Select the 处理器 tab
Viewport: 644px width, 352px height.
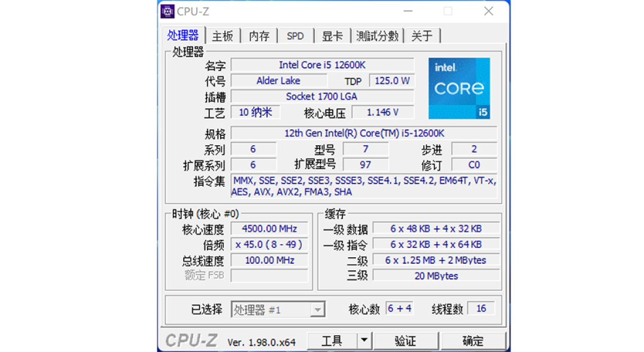(x=183, y=35)
